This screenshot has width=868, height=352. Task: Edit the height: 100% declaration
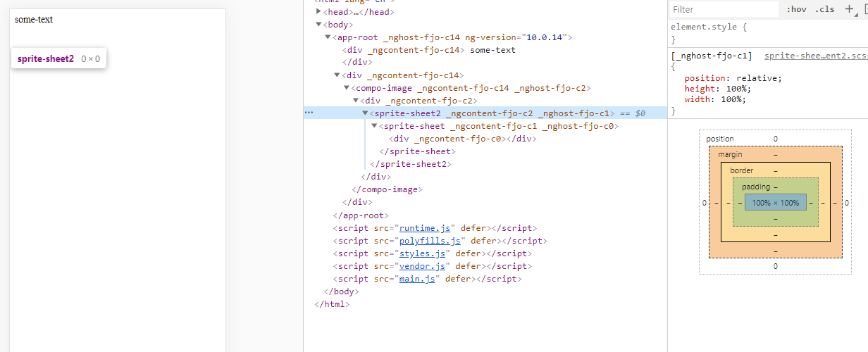pos(718,89)
